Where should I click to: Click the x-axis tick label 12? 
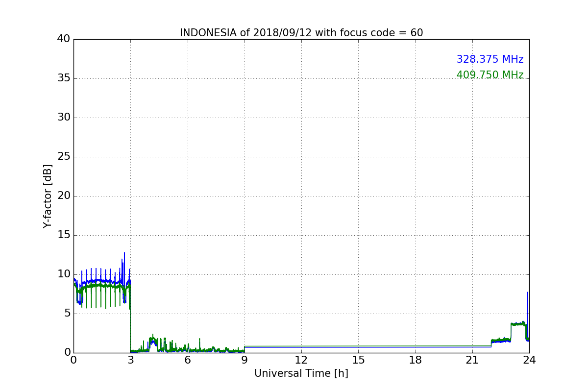(301, 360)
